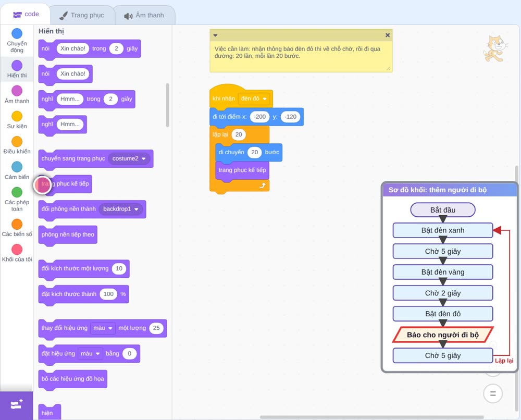521x420 pixels.
Task: Select the Hiển thị category circle
Action: point(17,66)
